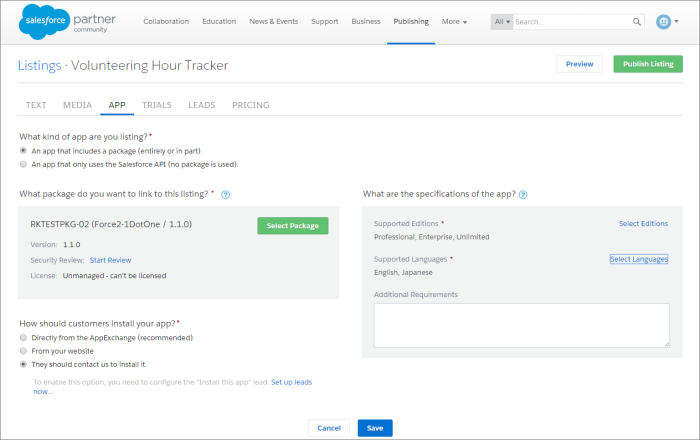
Task: Open the Publishing menu
Action: point(411,21)
